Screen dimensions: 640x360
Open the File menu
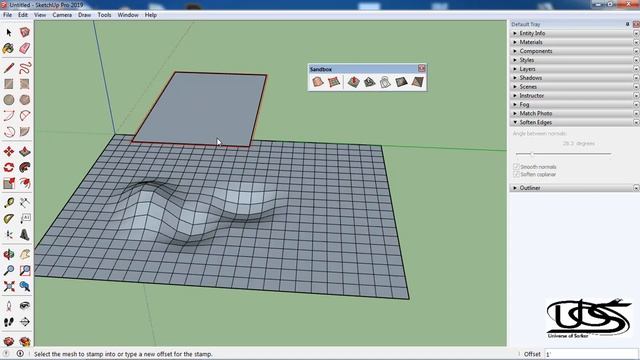click(x=7, y=15)
